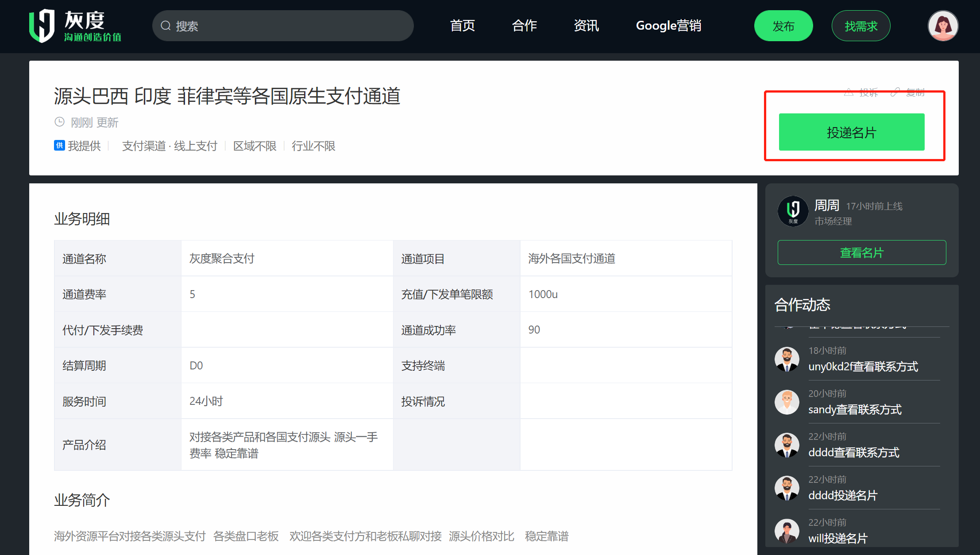Click the blue 供 badge icon

pos(59,145)
